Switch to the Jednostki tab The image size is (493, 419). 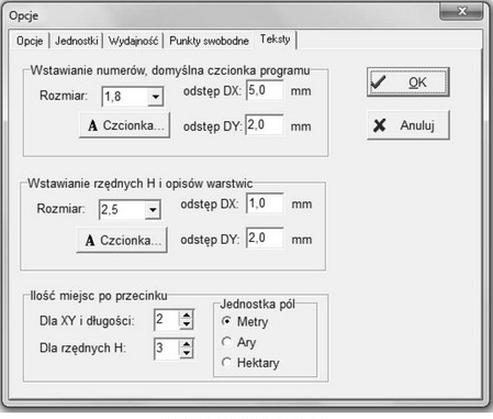(76, 41)
